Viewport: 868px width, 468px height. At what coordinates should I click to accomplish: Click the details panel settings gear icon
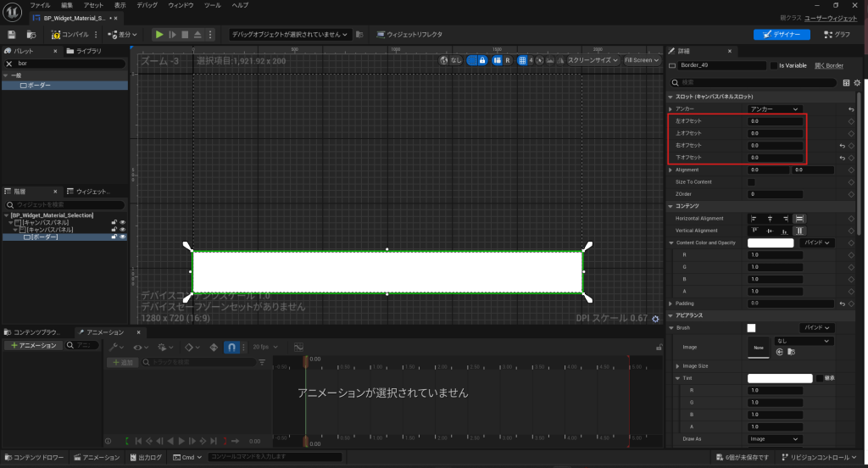(x=857, y=83)
